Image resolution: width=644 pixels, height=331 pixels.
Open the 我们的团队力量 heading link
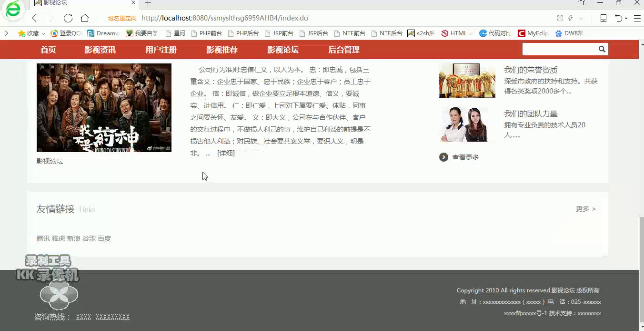coord(531,114)
